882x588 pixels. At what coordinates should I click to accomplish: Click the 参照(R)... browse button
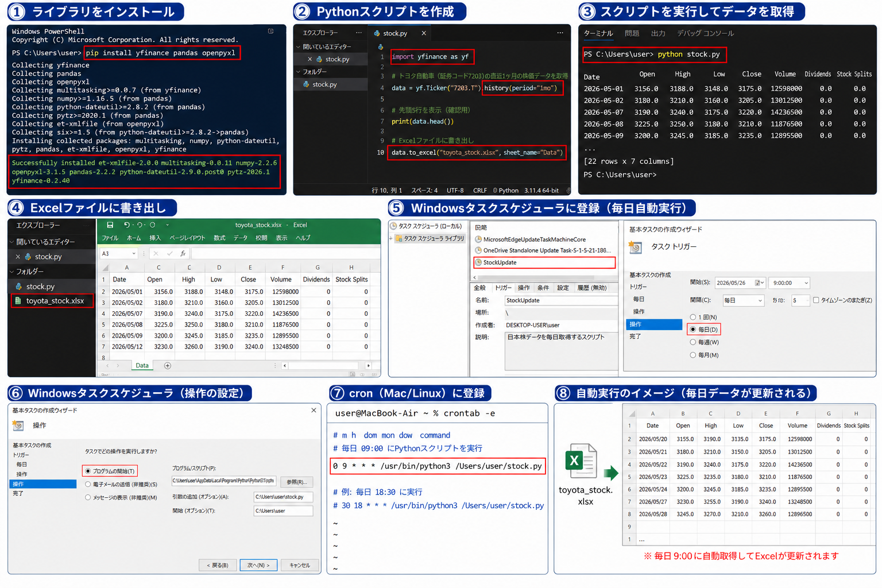(296, 482)
